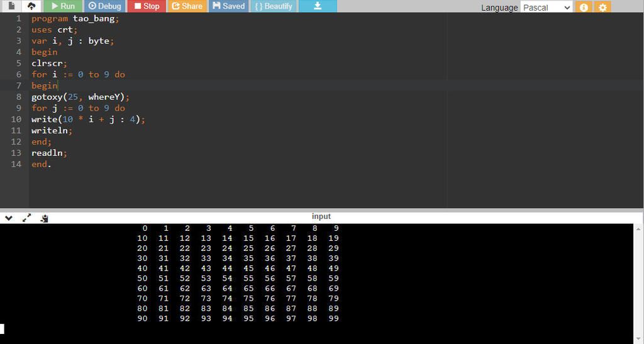Stop the running program
Viewport: 644px width, 344px height.
[x=147, y=6]
